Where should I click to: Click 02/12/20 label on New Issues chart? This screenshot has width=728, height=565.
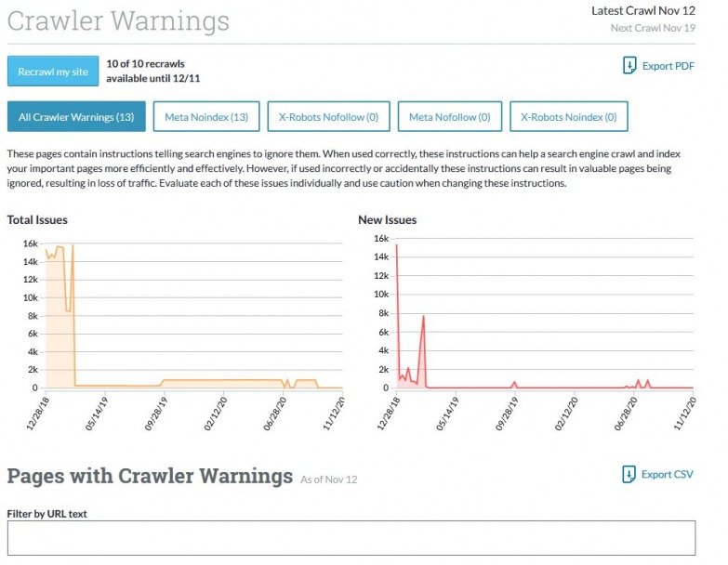[x=566, y=414]
